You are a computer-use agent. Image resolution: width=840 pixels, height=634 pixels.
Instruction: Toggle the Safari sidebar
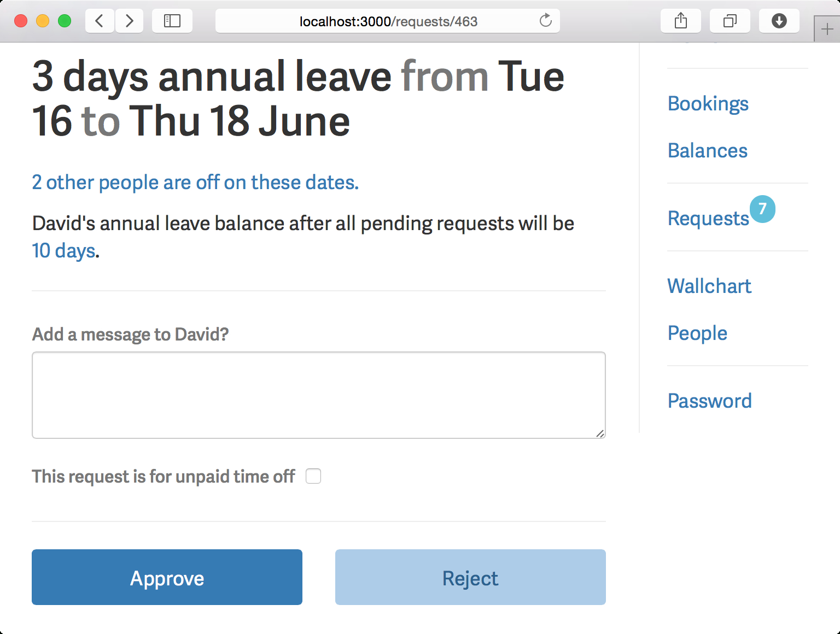click(172, 21)
